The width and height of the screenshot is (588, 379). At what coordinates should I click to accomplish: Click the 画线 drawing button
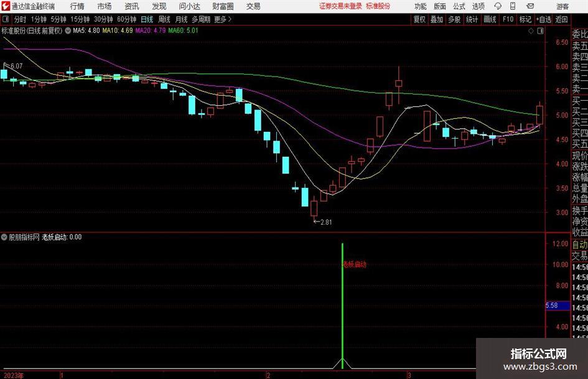(x=490, y=19)
